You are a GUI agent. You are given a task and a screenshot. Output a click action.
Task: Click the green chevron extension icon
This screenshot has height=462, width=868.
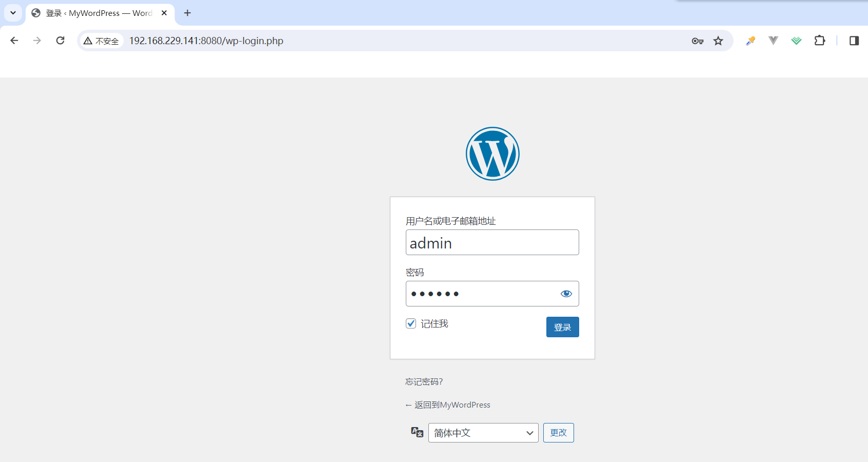[796, 41]
